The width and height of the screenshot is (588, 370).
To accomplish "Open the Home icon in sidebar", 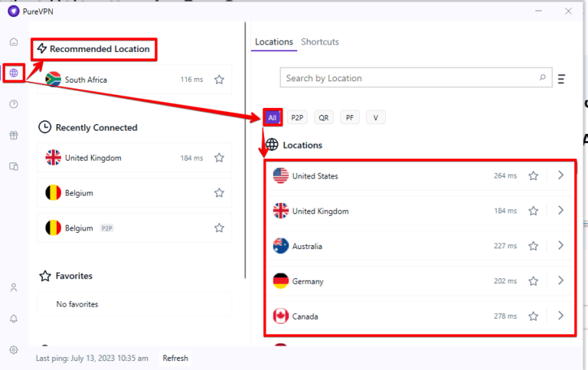I will tap(13, 42).
